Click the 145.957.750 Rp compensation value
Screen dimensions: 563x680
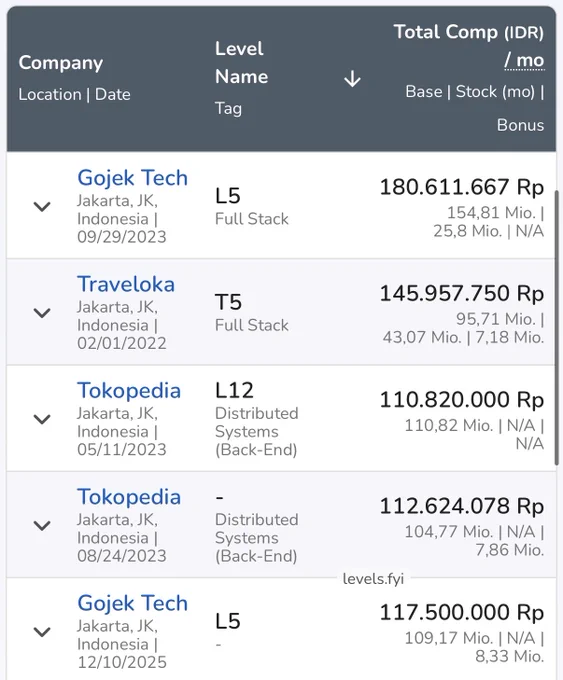pos(462,293)
